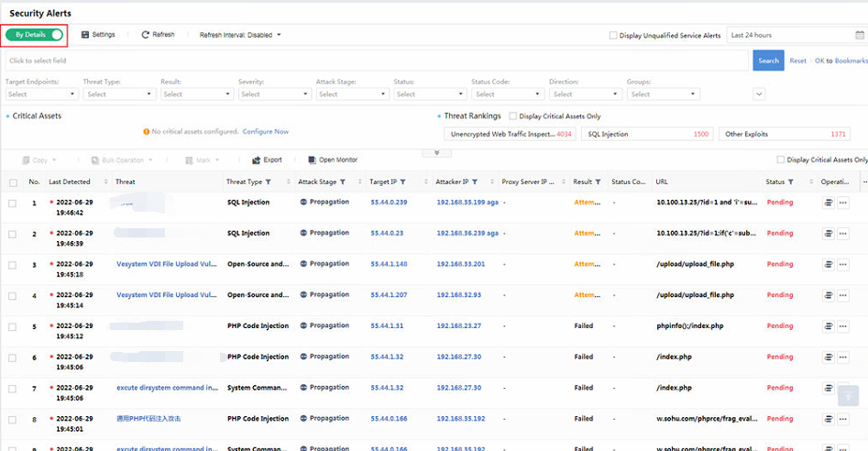Open details icon for alert row 1
The width and height of the screenshot is (868, 451).
coord(829,203)
